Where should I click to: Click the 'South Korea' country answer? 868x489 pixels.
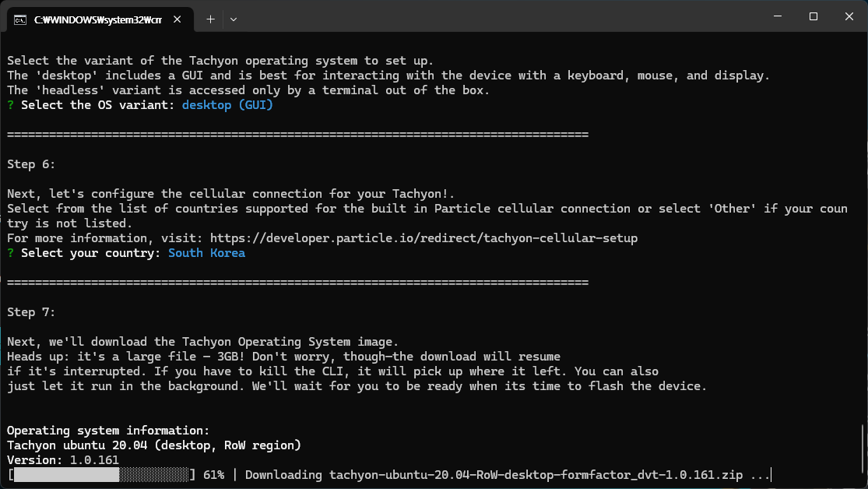[206, 253]
